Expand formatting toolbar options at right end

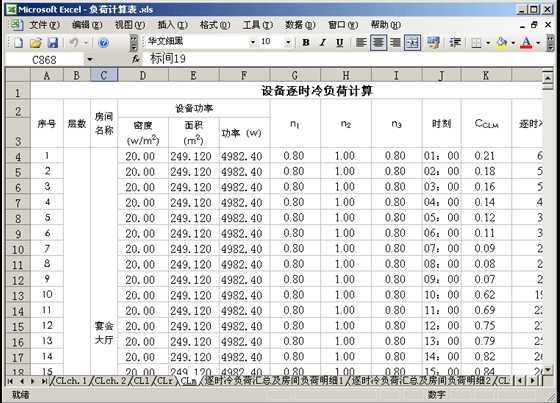[x=551, y=43]
